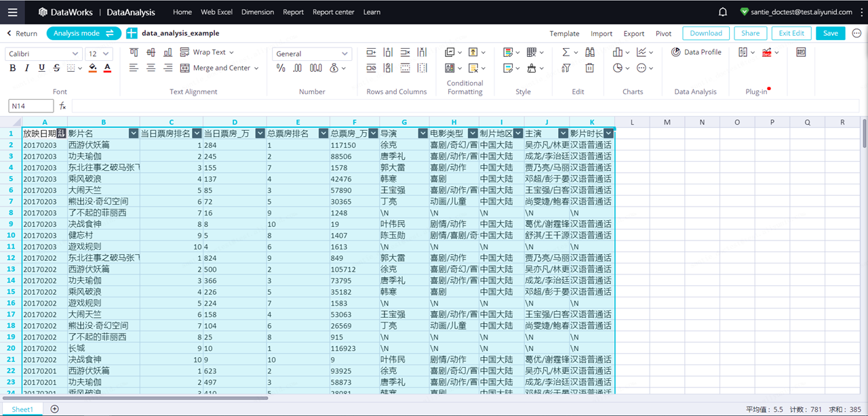Expand the line chart dropdown
Viewport: 868px width, 416px height.
(x=651, y=52)
